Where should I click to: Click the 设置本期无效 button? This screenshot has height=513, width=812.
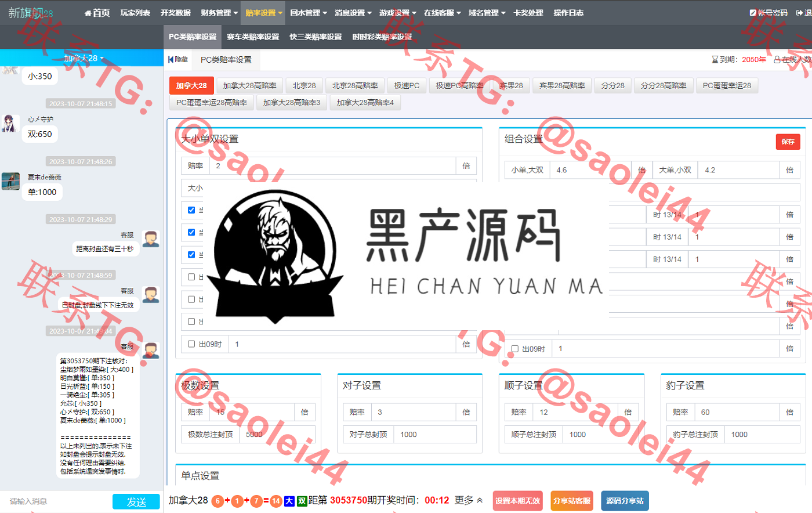click(x=517, y=501)
